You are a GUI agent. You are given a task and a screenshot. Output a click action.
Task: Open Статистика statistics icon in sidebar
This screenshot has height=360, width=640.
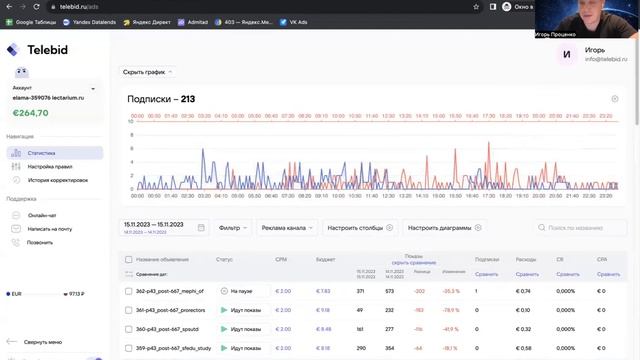pyautogui.click(x=16, y=153)
